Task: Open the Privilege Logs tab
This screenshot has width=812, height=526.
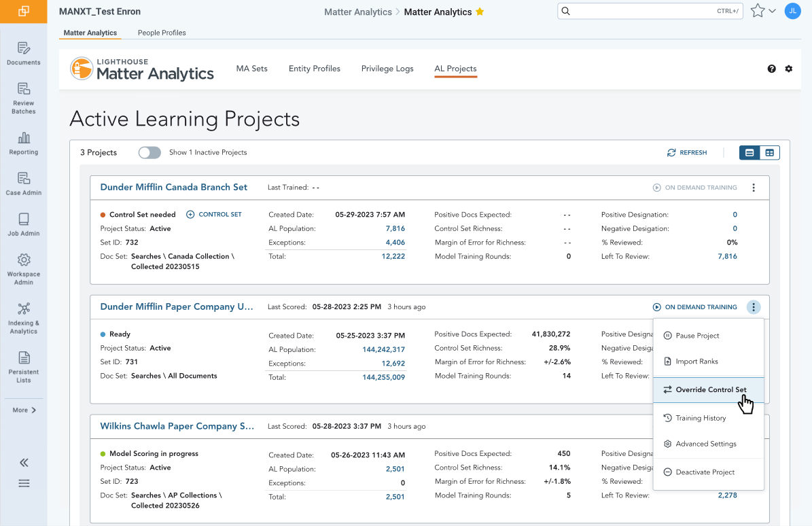Action: coord(387,69)
